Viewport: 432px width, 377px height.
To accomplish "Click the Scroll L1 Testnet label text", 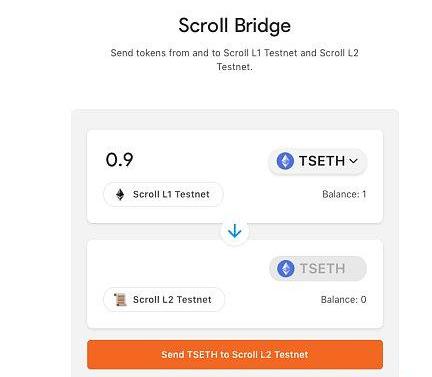I will (171, 194).
